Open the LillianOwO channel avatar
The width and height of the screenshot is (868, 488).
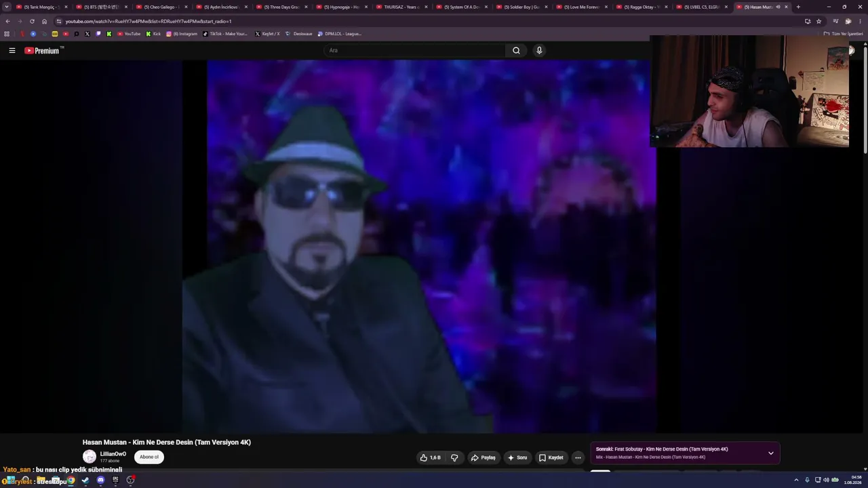coord(90,457)
